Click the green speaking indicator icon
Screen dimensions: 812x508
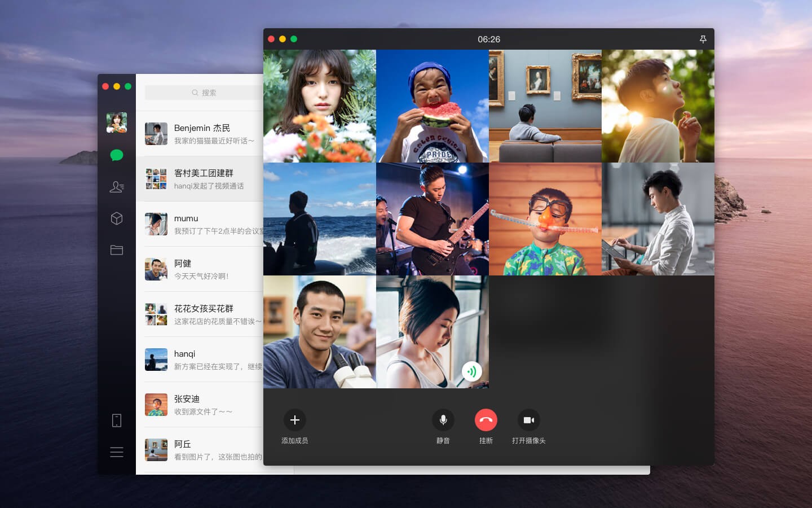coord(472,371)
